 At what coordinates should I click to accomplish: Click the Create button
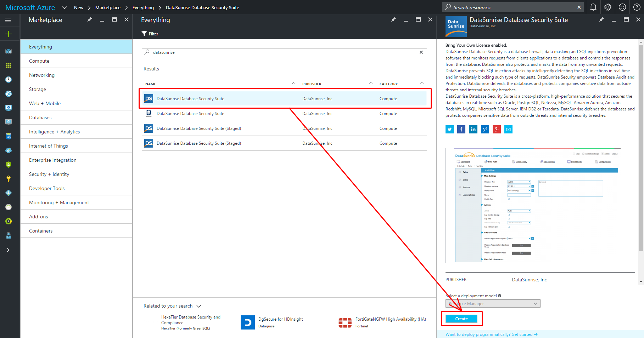[x=461, y=319]
